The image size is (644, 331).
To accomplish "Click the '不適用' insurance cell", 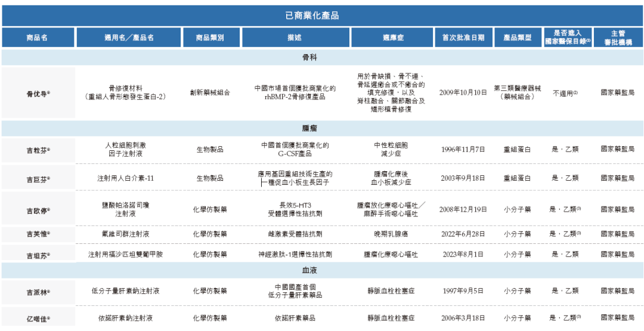I will click(x=565, y=93).
